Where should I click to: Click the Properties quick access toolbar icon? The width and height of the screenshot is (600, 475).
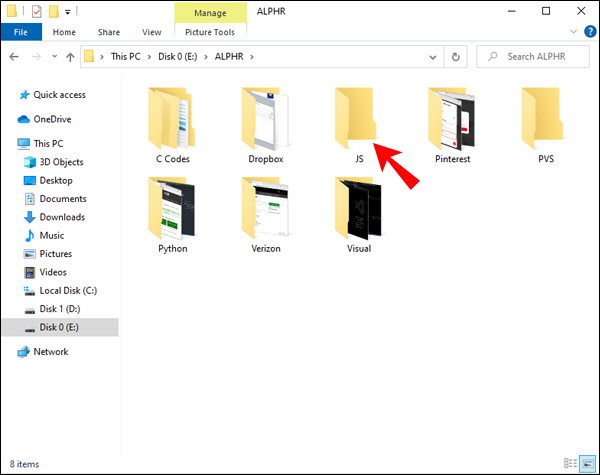tap(36, 11)
